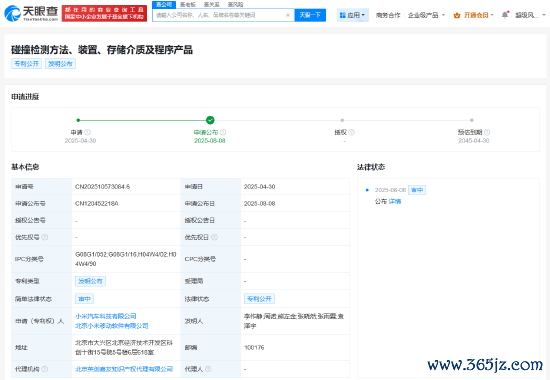
Task: Open the 详情 link in legal status panel
Action: tap(395, 201)
